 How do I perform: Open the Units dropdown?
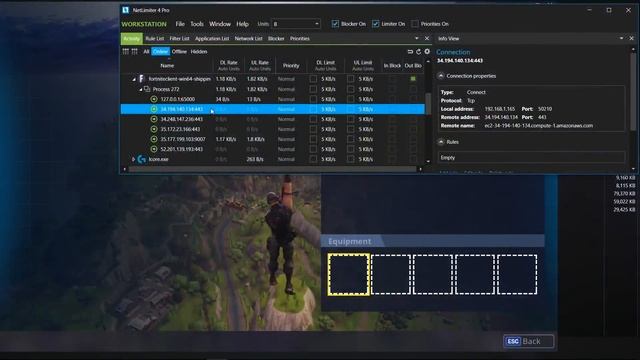point(296,24)
